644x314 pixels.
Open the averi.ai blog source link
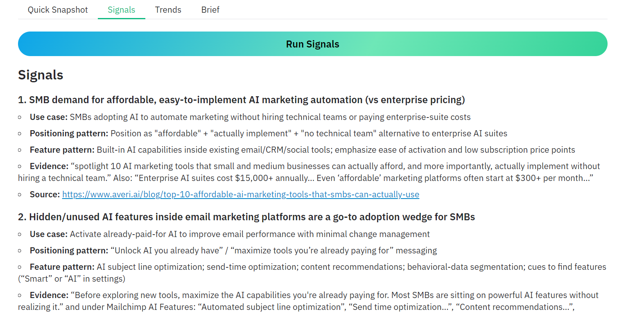click(240, 194)
